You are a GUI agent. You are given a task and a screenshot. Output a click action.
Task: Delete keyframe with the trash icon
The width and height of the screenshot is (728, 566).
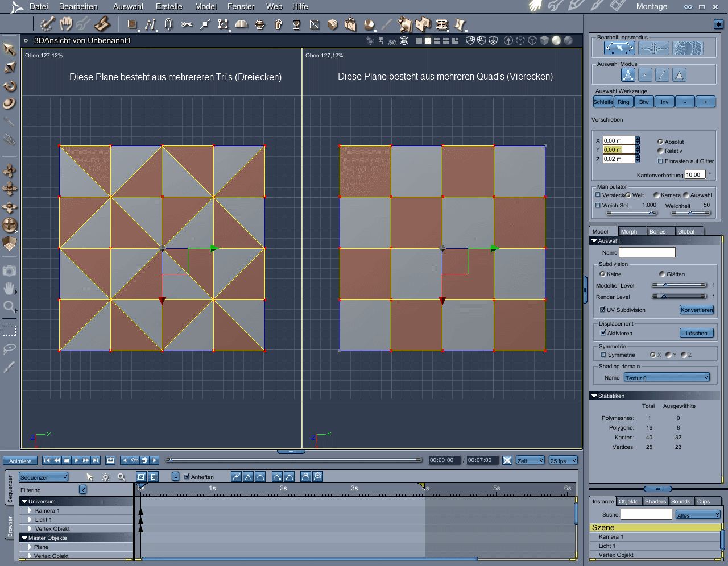click(x=144, y=460)
